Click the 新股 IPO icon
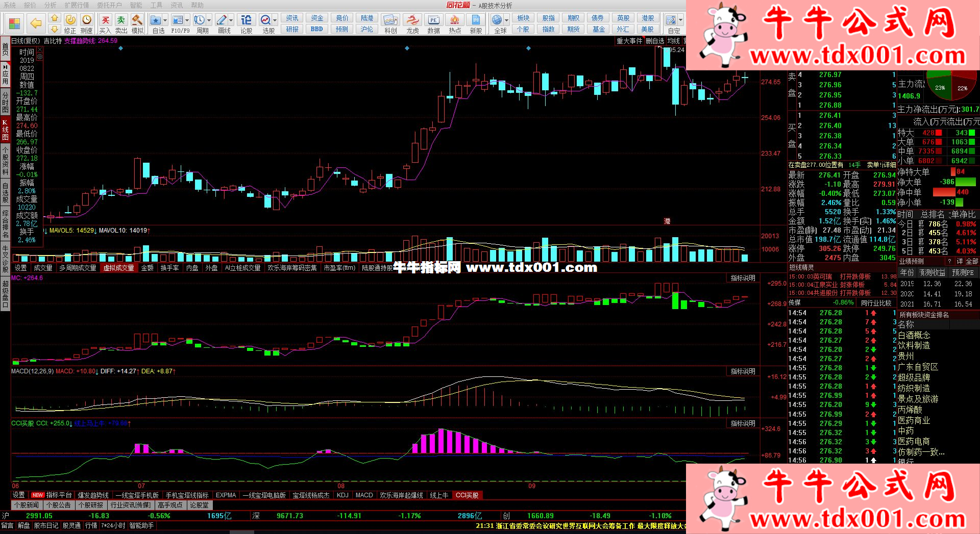 click(x=476, y=24)
